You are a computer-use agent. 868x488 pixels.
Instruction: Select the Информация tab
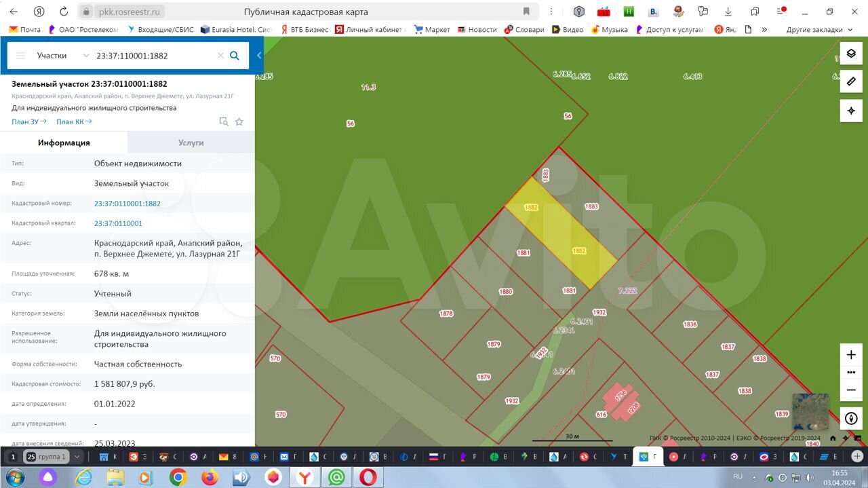pyautogui.click(x=64, y=143)
